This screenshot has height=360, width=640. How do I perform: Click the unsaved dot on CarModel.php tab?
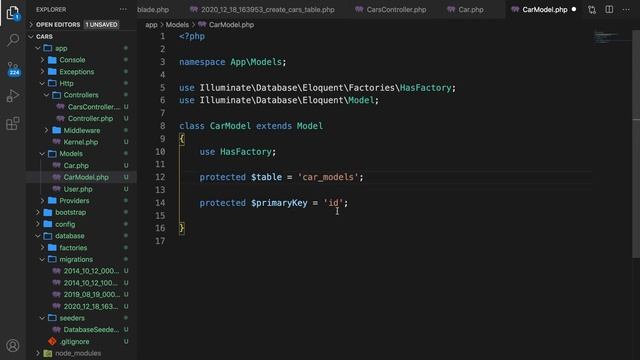[x=574, y=9]
